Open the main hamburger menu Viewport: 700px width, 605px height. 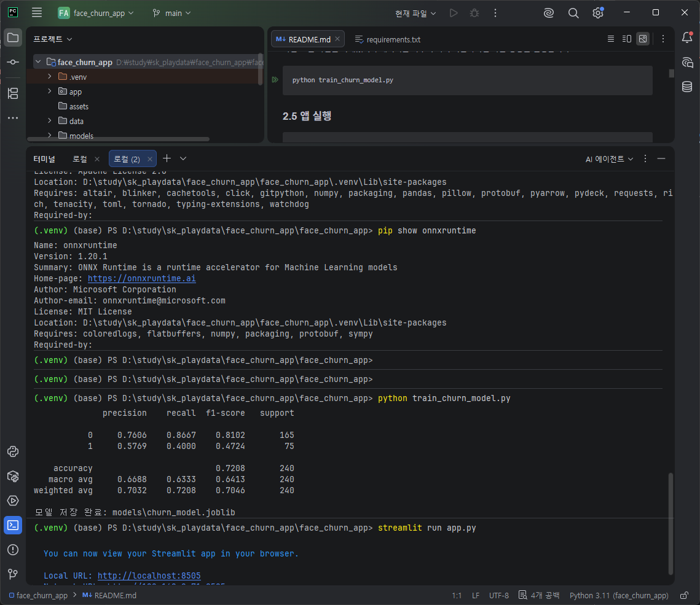tap(37, 13)
